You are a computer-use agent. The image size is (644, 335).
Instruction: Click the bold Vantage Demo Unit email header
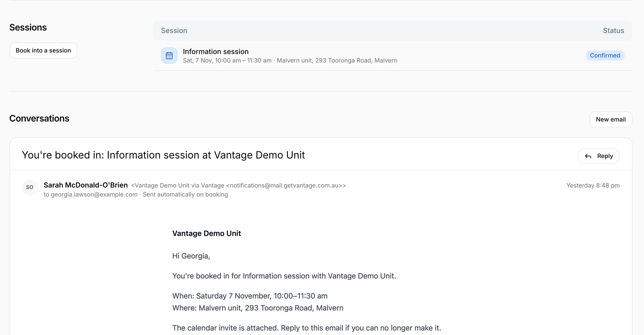point(206,233)
